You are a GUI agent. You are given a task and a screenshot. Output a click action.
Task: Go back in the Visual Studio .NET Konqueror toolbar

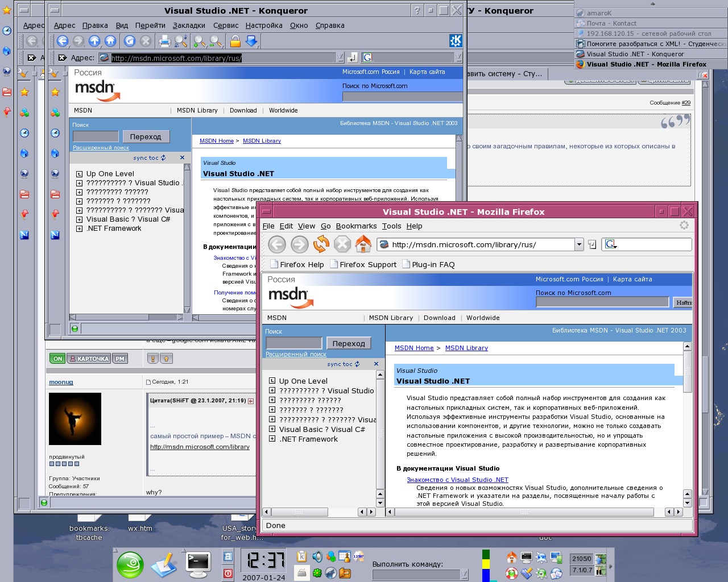tap(63, 41)
